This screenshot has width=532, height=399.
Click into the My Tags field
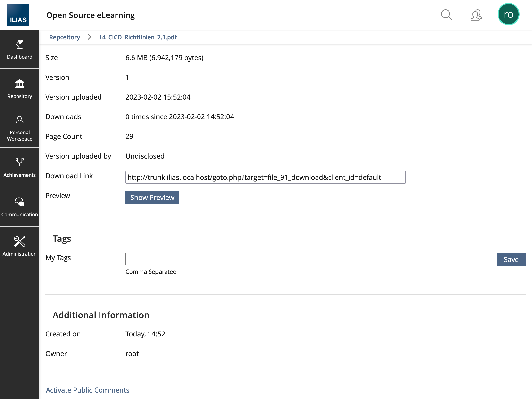[311, 259]
